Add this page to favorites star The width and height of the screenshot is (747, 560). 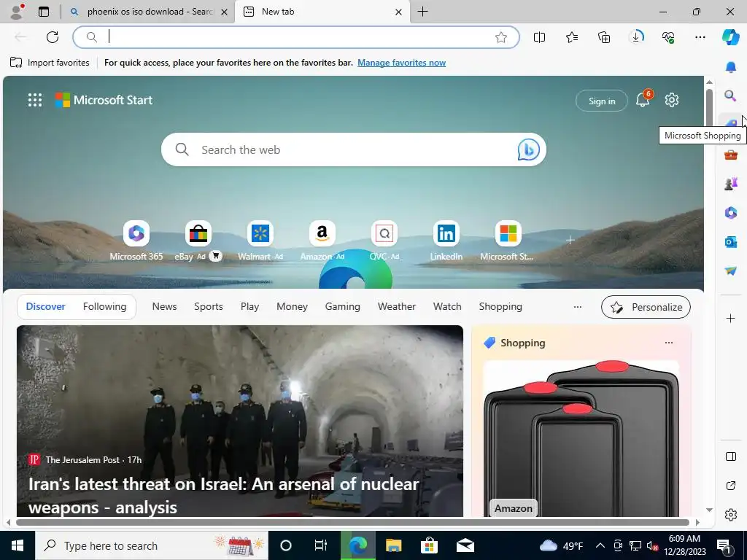[500, 37]
